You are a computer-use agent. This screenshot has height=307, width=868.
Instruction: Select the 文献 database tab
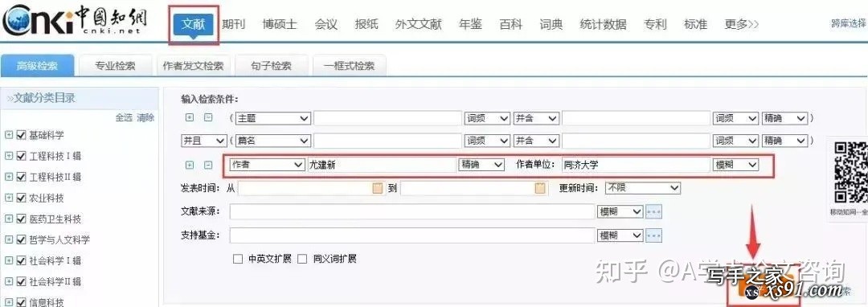(x=193, y=24)
